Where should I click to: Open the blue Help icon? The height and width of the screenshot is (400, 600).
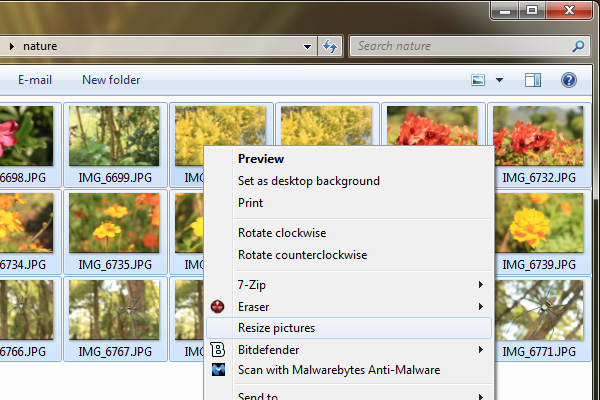569,80
